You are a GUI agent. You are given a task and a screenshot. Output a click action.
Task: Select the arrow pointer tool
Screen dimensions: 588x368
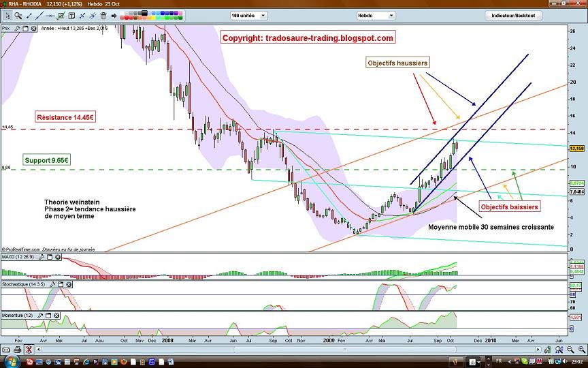7,16
